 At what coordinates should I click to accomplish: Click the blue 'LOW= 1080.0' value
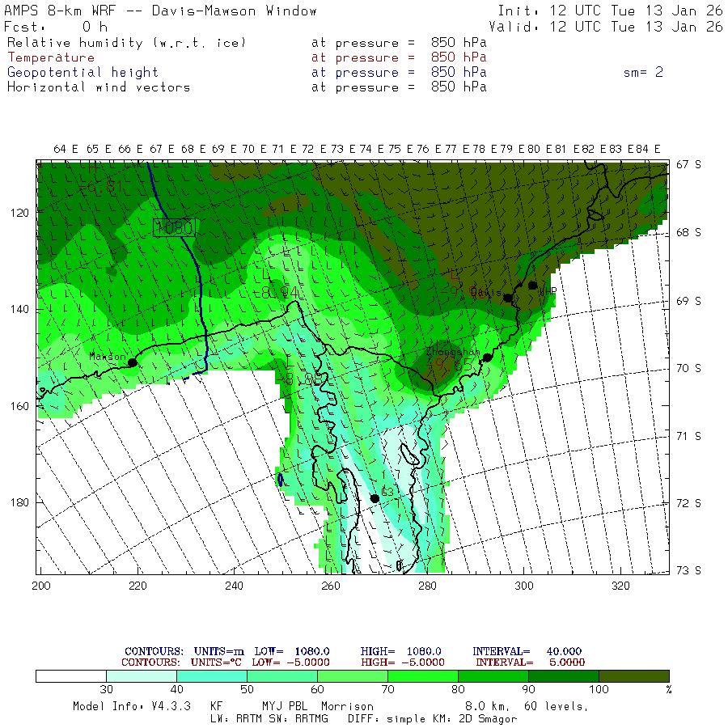click(x=292, y=651)
